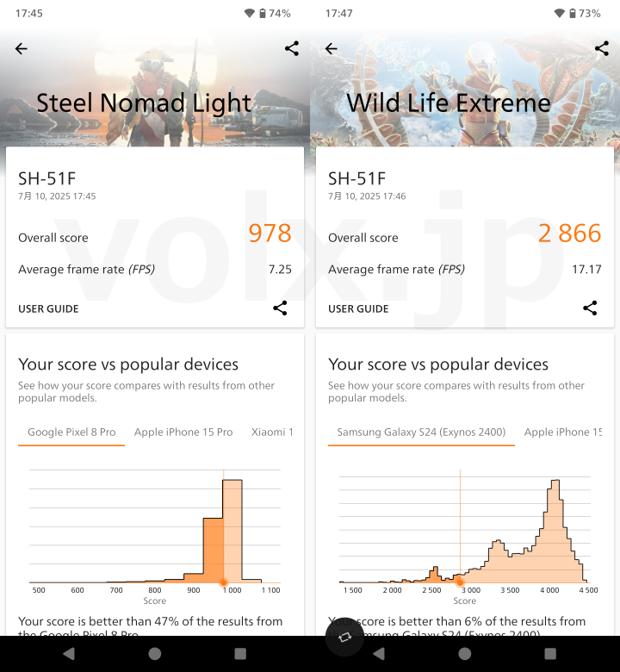
Task: Select Samsung Galaxy S24 (Exynos 2400) tab
Action: tap(421, 432)
